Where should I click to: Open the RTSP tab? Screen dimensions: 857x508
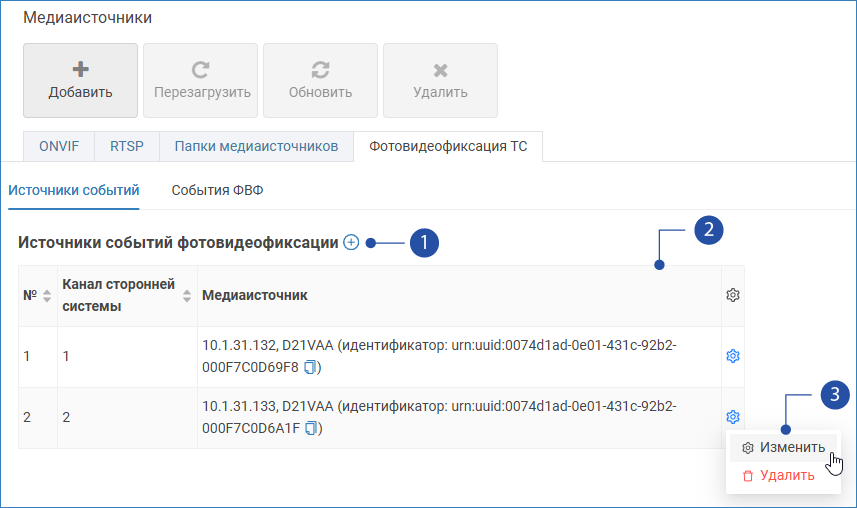(x=127, y=146)
